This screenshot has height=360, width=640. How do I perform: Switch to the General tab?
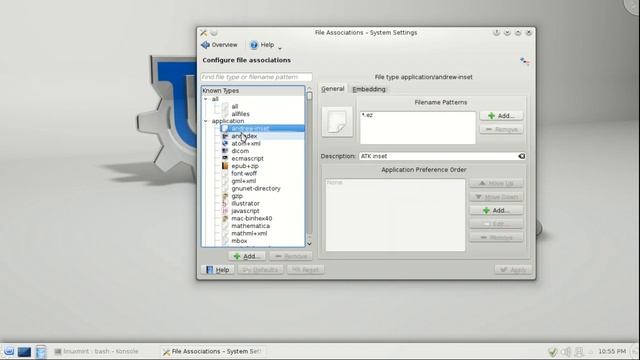pyautogui.click(x=333, y=89)
